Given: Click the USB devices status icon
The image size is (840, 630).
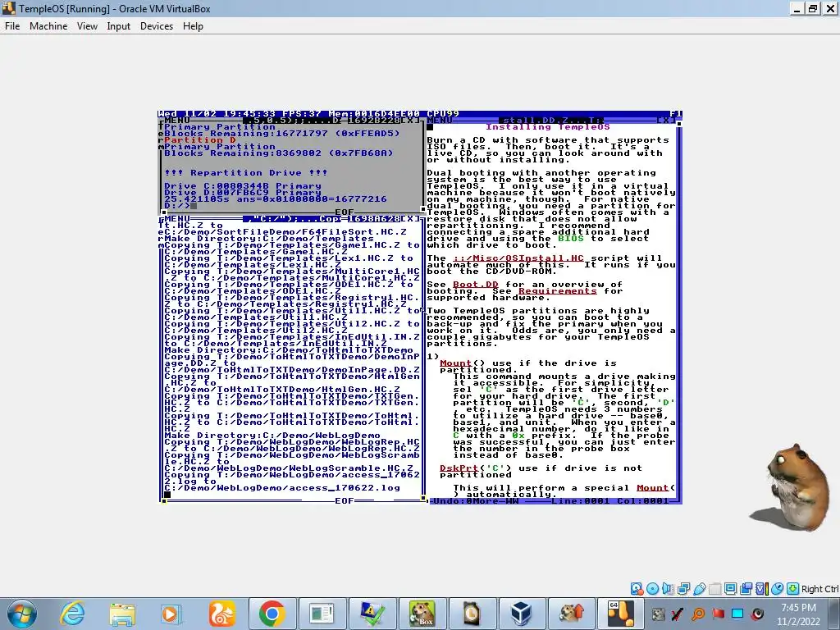Looking at the screenshot, I should [699, 589].
